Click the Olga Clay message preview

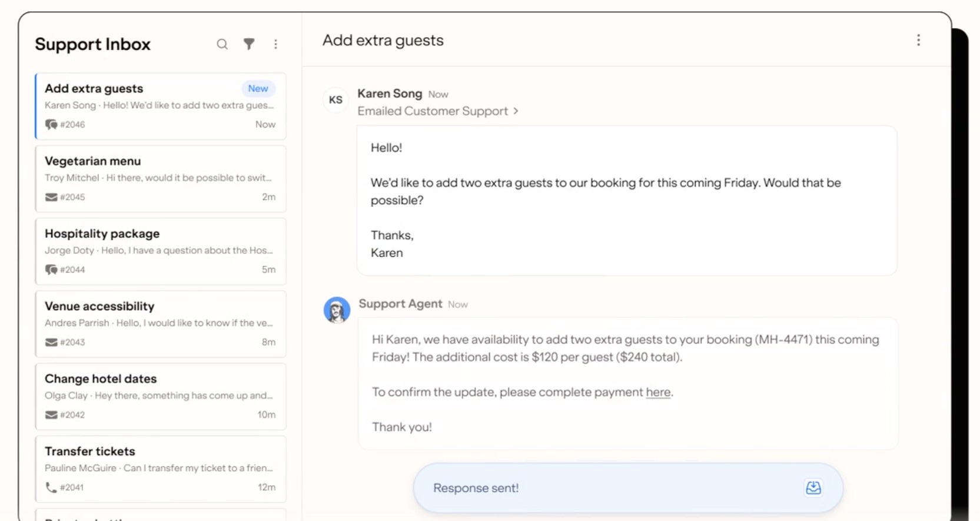tap(159, 395)
